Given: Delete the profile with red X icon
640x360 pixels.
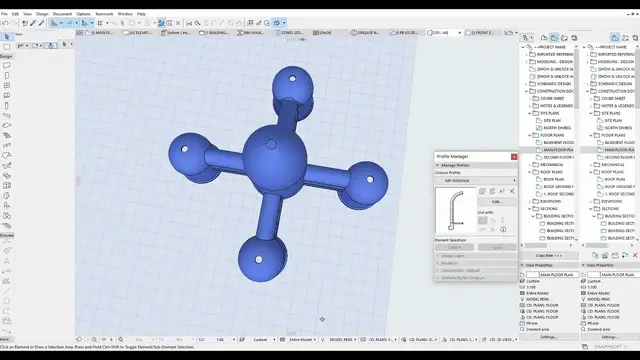Looking at the screenshot, I should [x=512, y=191].
